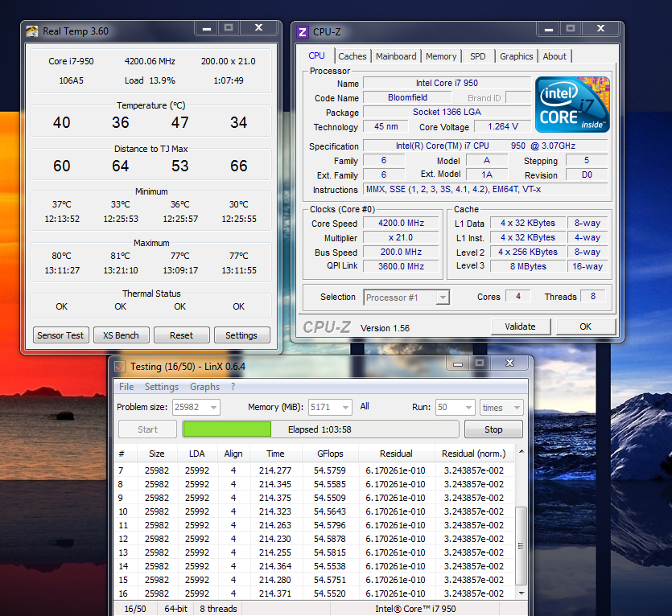Click the results list scrollbar thumb
Screen dimensions: 672x616
(522, 546)
